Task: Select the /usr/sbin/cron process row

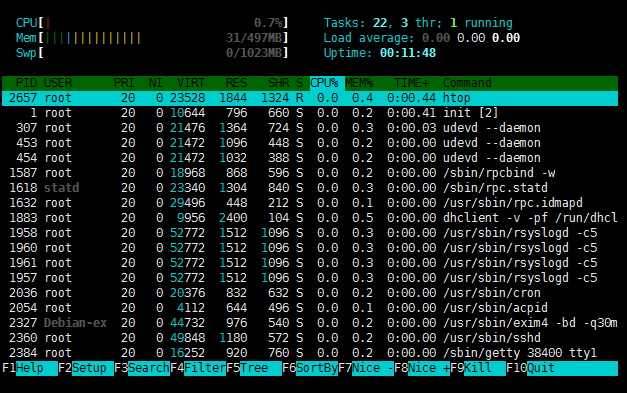Action: pos(310,293)
